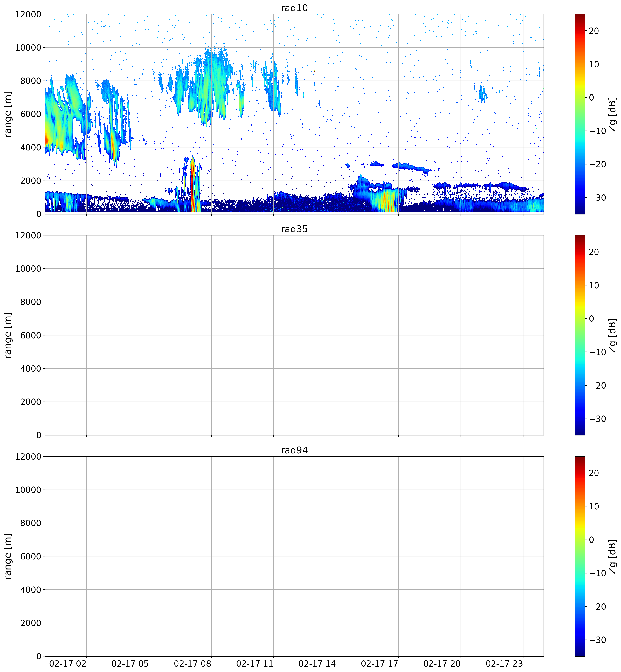Click the x-axis label 02-17 08
This screenshot has height=672, width=621.
pos(192,664)
